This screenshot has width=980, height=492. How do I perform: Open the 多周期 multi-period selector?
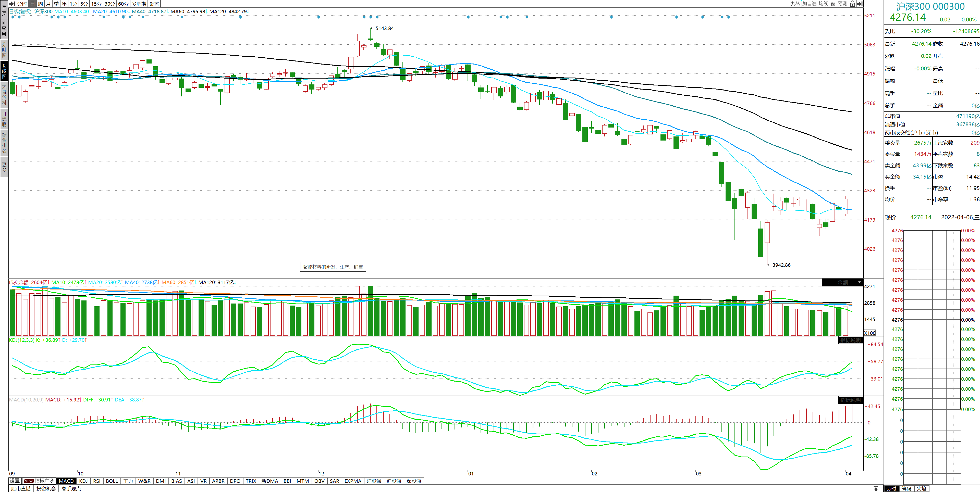tap(139, 4)
